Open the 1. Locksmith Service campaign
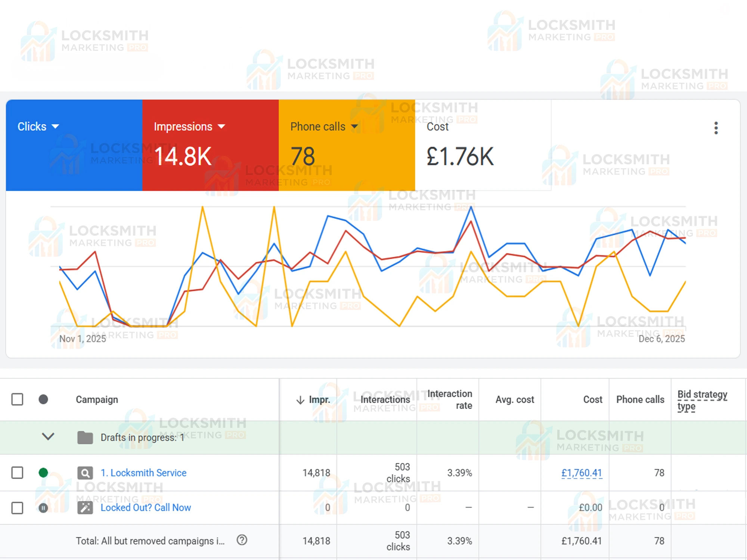 click(x=143, y=473)
